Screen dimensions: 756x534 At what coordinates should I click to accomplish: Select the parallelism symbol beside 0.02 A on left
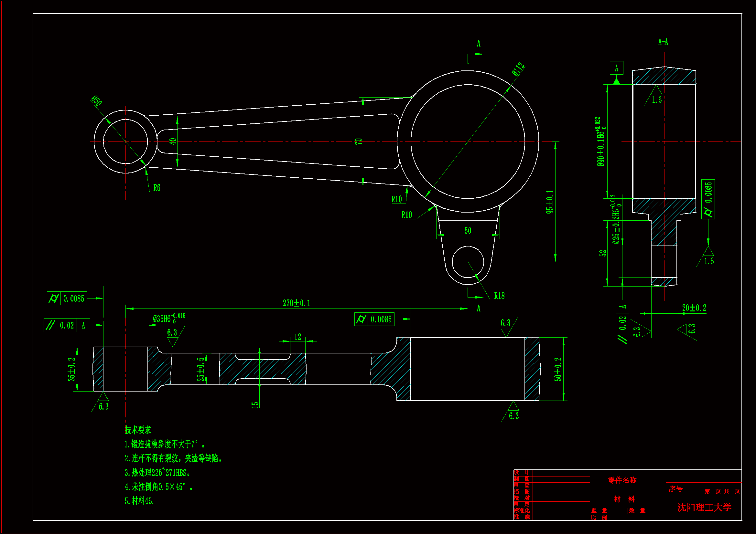[x=50, y=325]
